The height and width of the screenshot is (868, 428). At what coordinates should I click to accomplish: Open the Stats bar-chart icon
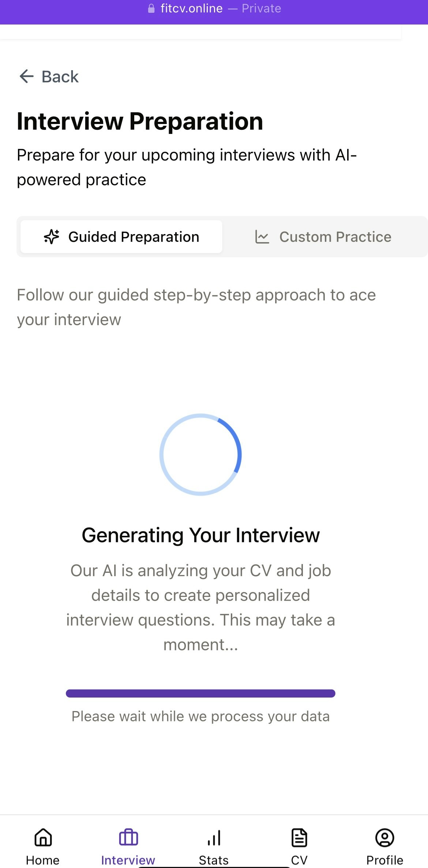tap(214, 837)
